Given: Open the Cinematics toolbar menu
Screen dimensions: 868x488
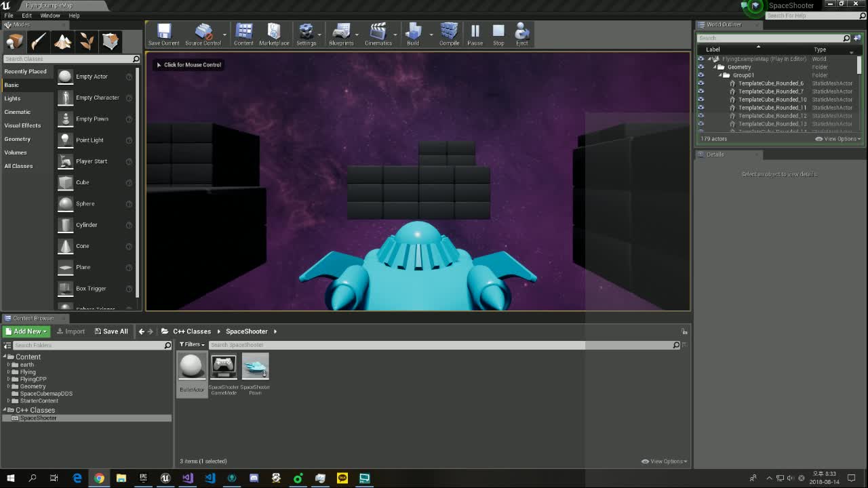Looking at the screenshot, I should click(x=378, y=35).
